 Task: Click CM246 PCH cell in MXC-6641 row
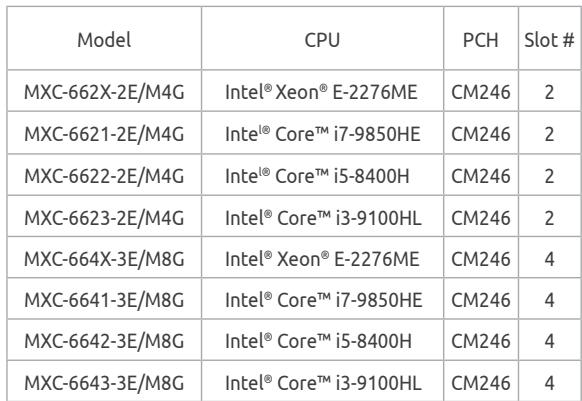(x=481, y=300)
